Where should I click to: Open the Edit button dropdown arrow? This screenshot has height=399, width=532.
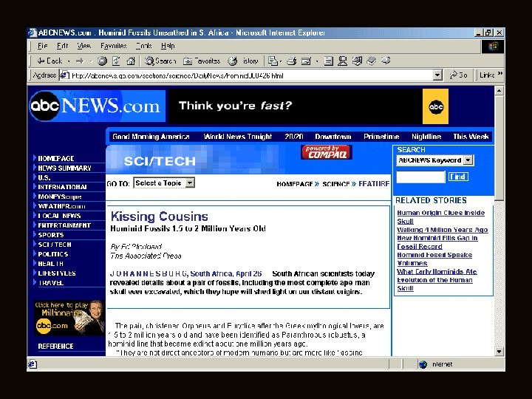coord(316,61)
